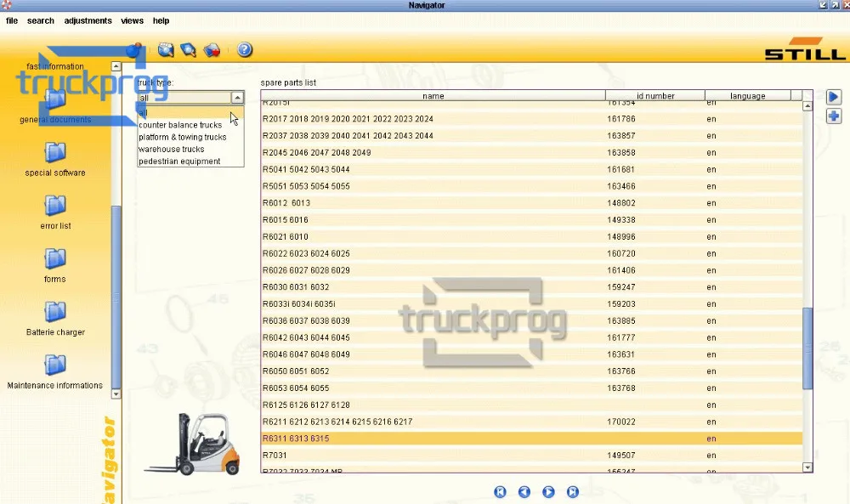Go to last page navigation button
This screenshot has height=504, width=850.
(572, 491)
